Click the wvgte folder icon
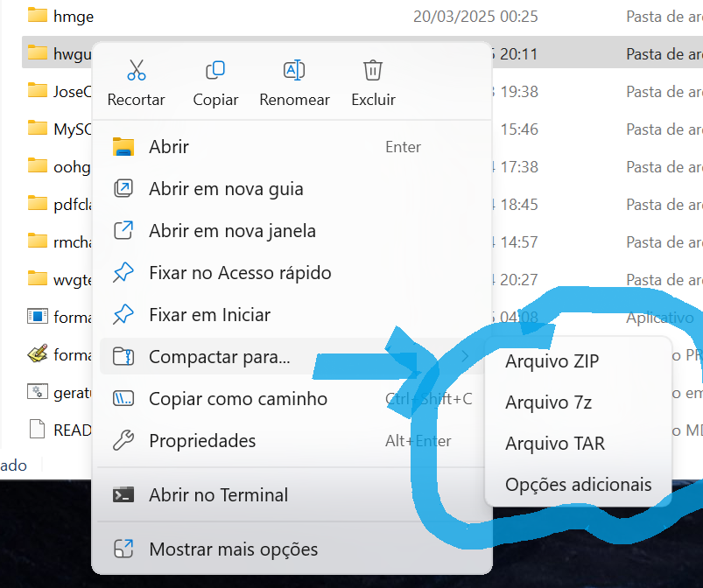Image resolution: width=703 pixels, height=588 pixels. tap(38, 279)
